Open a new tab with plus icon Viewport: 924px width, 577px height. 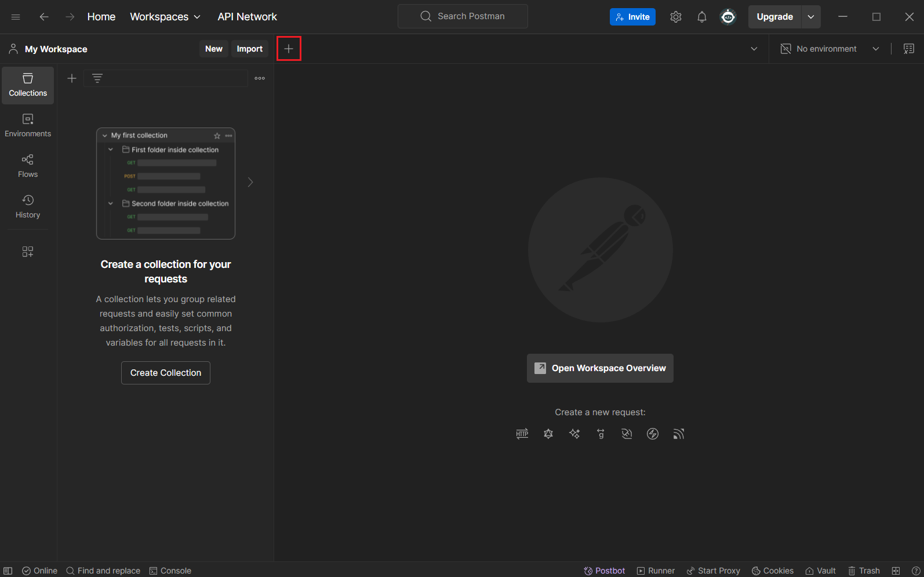pyautogui.click(x=289, y=49)
